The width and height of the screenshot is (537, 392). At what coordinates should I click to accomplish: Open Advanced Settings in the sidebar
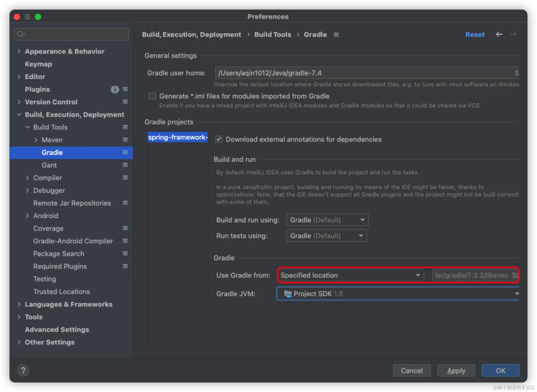[x=57, y=330]
